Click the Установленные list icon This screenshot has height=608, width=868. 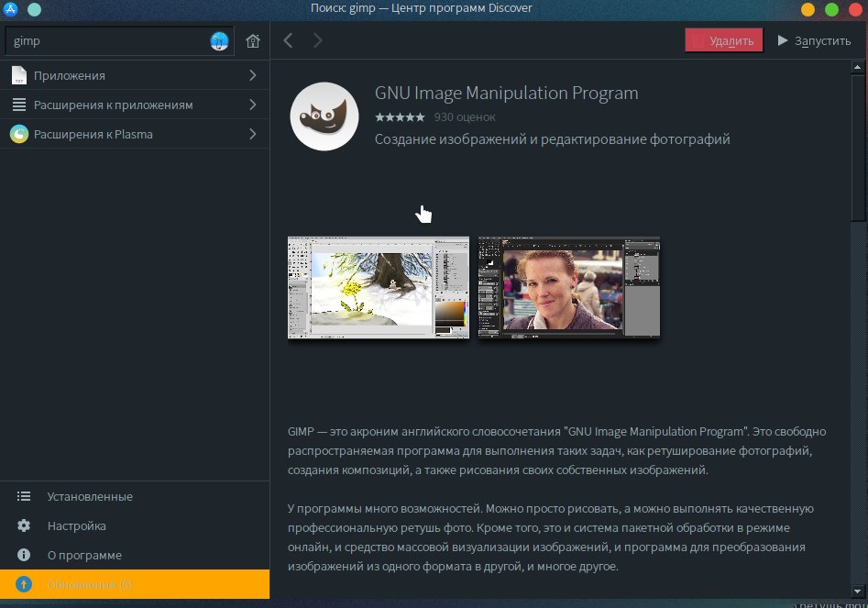click(24, 497)
